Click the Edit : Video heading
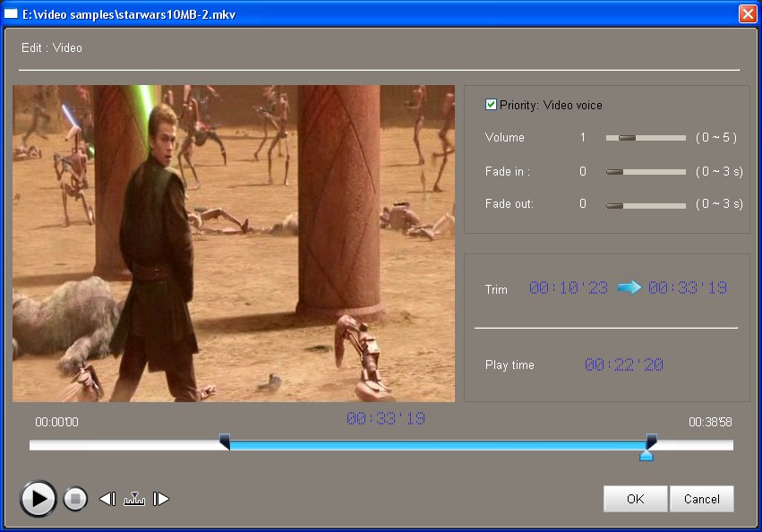The width and height of the screenshot is (762, 532). pyautogui.click(x=52, y=47)
